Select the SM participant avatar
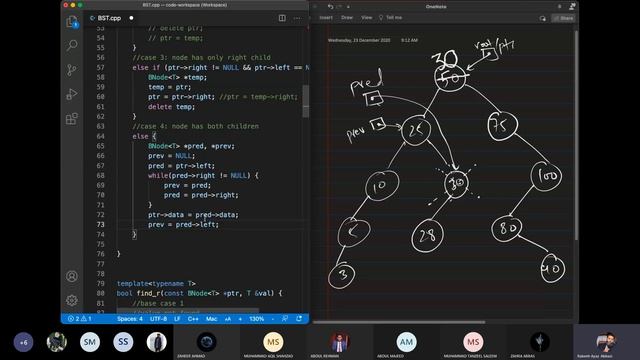Screen dimensions: 640x360 (x=90, y=342)
